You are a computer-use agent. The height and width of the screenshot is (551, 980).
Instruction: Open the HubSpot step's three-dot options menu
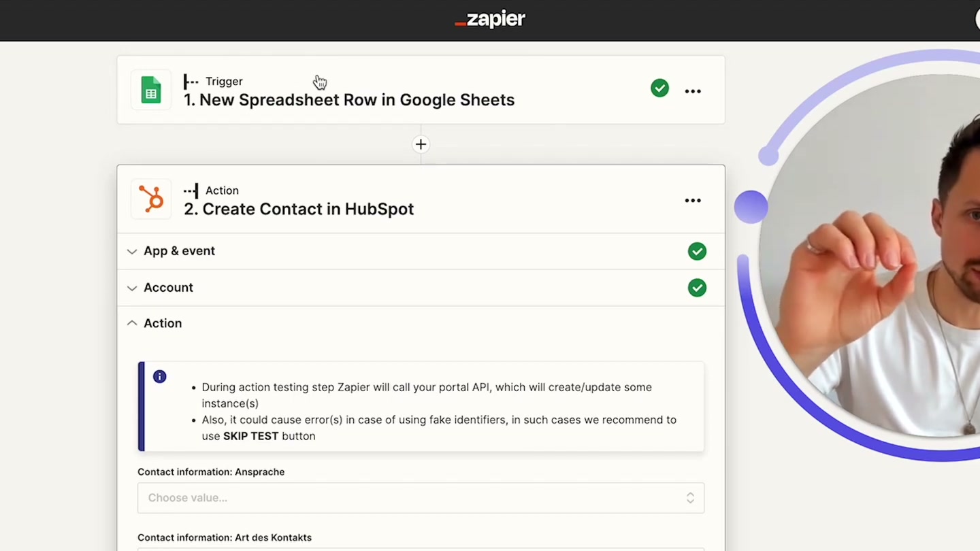[693, 200]
